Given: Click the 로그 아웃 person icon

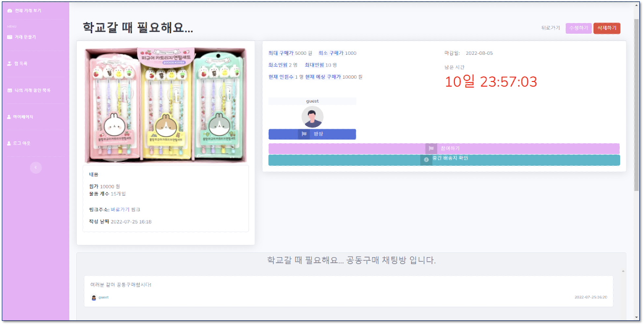Looking at the screenshot, I should 9,143.
